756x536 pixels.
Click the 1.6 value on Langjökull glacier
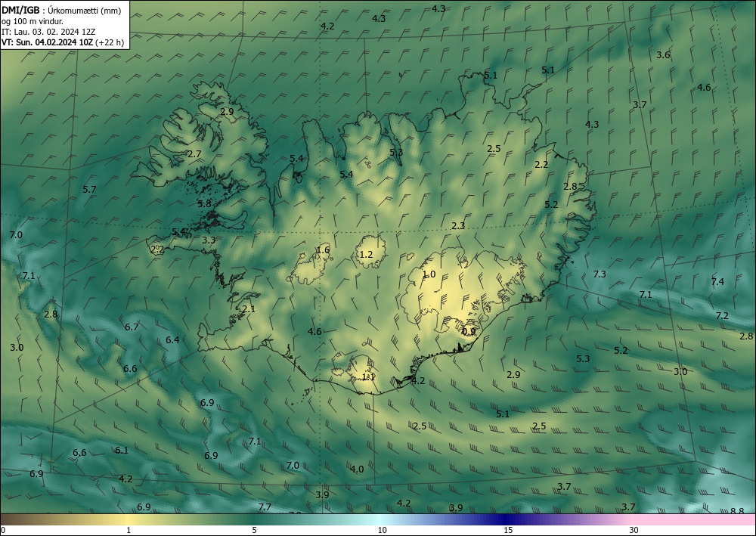(x=323, y=249)
